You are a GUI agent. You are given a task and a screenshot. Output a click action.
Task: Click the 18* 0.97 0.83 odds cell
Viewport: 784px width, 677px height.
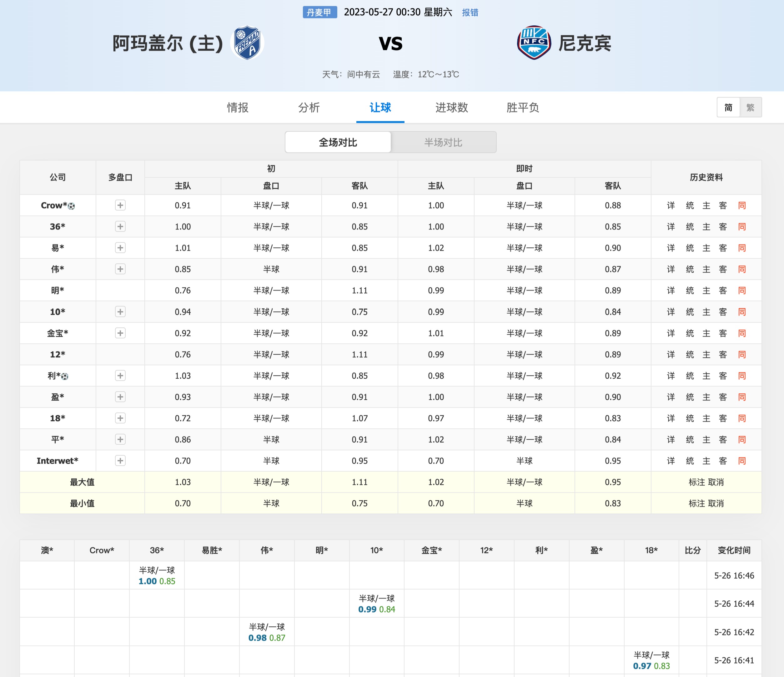click(x=651, y=660)
